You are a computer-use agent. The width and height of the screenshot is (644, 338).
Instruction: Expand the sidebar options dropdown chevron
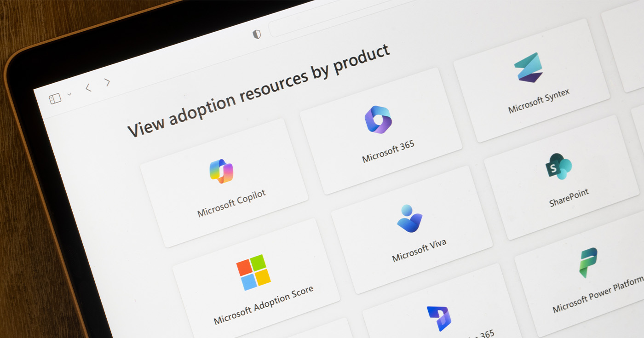pos(69,94)
